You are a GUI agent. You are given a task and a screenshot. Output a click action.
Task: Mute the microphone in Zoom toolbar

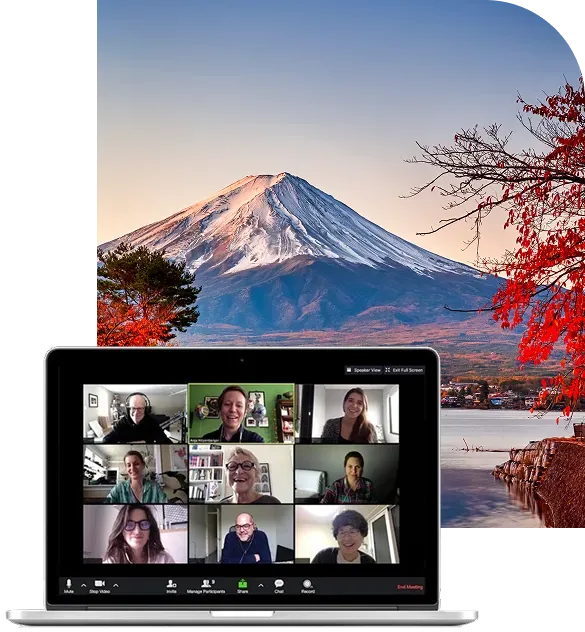click(x=69, y=586)
